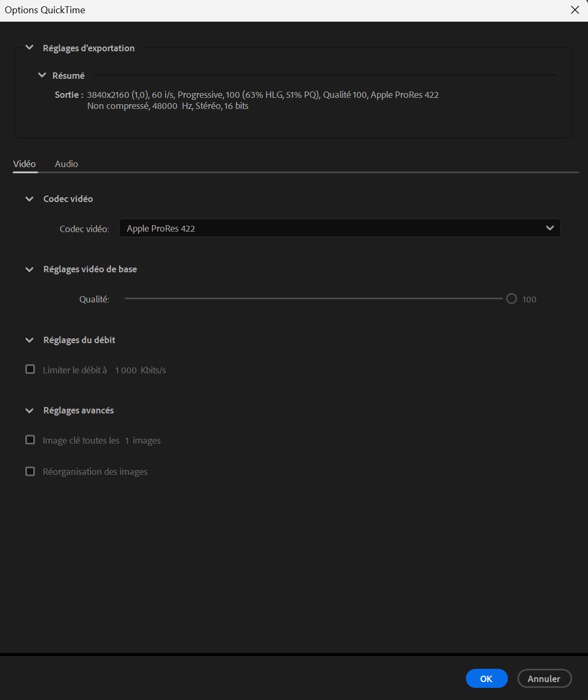Viewport: 588px width, 700px height.
Task: Enable Limiter le débit à checkbox
Action: tap(30, 370)
